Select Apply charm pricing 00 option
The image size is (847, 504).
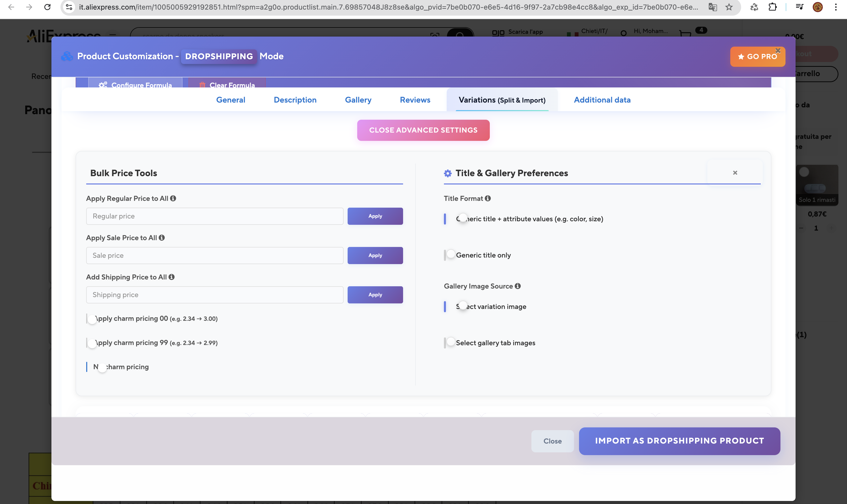92,319
